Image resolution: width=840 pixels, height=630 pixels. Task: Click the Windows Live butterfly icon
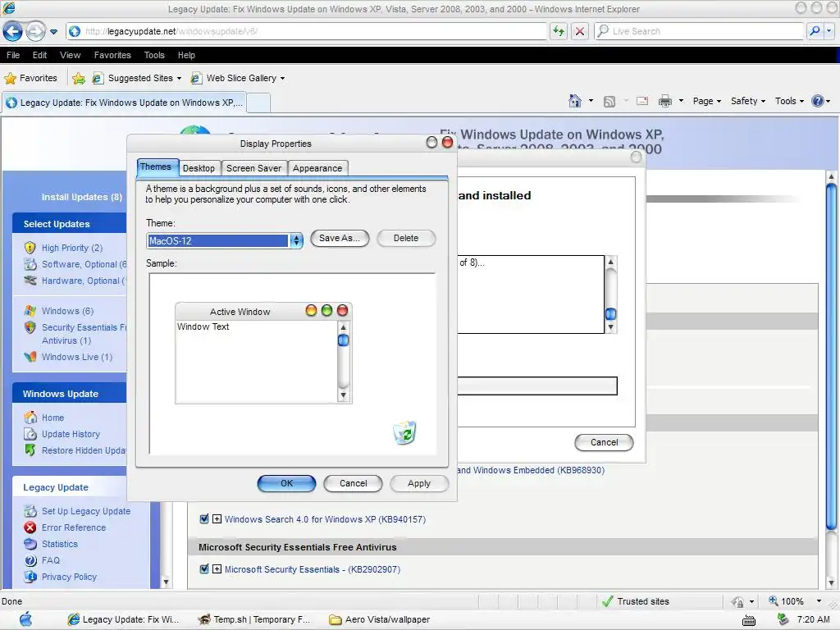[x=30, y=357]
